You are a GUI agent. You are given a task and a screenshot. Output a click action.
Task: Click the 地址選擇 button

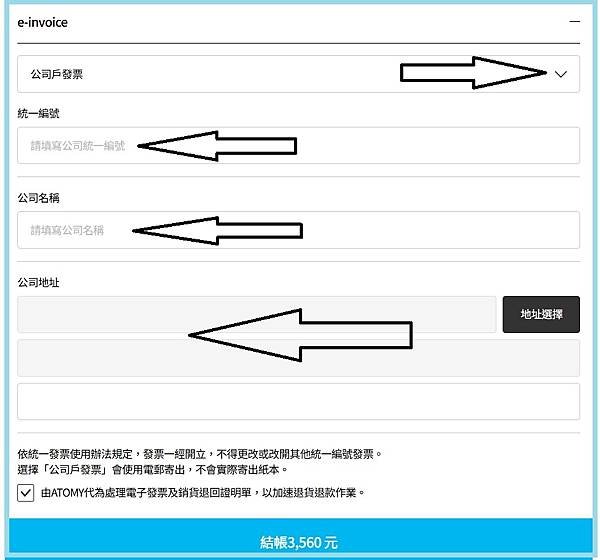pyautogui.click(x=541, y=314)
